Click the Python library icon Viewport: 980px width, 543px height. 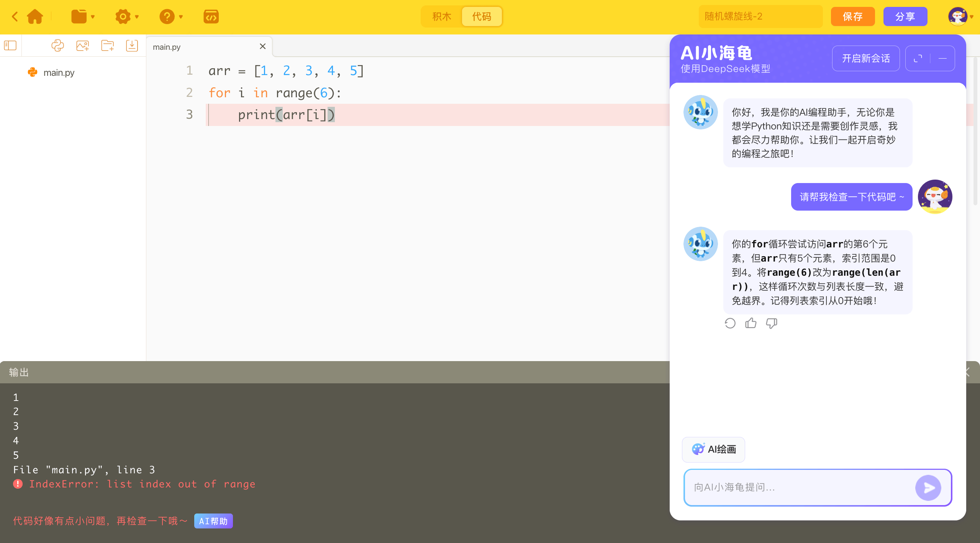pyautogui.click(x=57, y=46)
